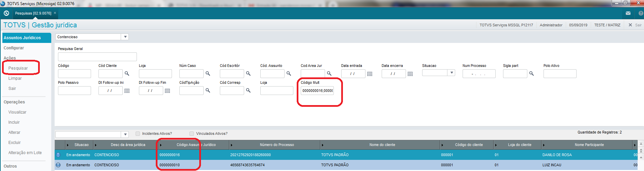Close the Pesquisas [02.9.0076] tab

(x=55, y=13)
